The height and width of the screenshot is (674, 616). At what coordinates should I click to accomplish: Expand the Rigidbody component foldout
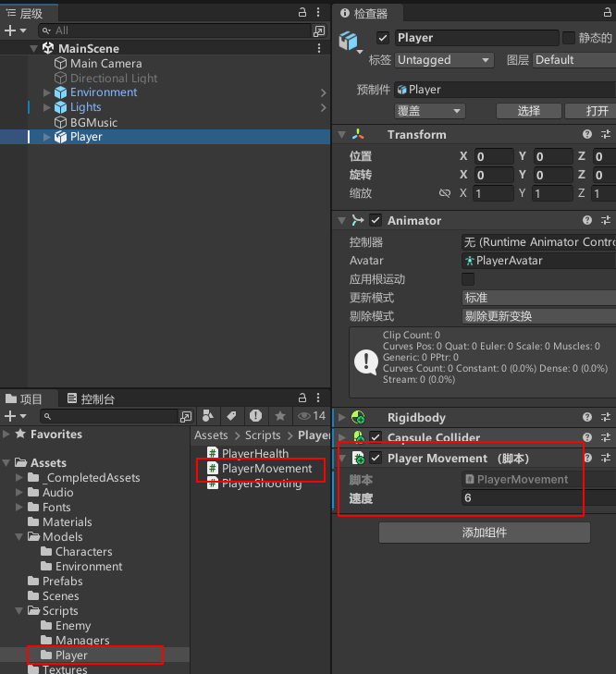click(342, 417)
